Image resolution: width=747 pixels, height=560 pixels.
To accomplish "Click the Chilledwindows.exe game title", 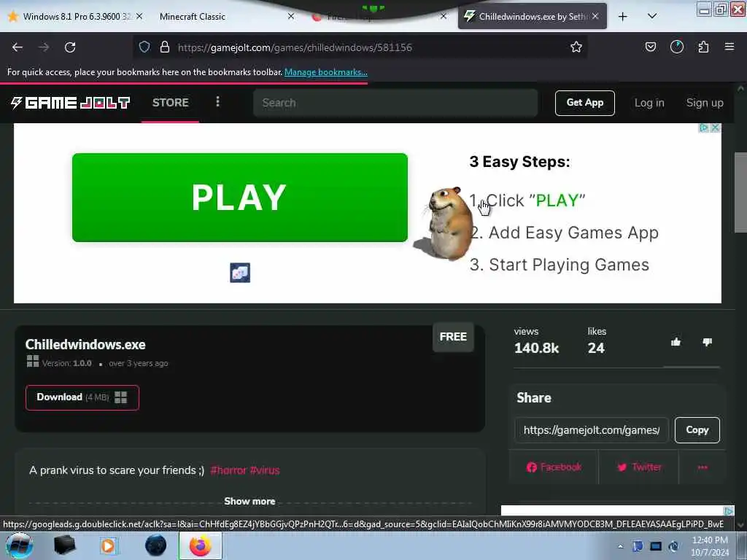I will [85, 344].
